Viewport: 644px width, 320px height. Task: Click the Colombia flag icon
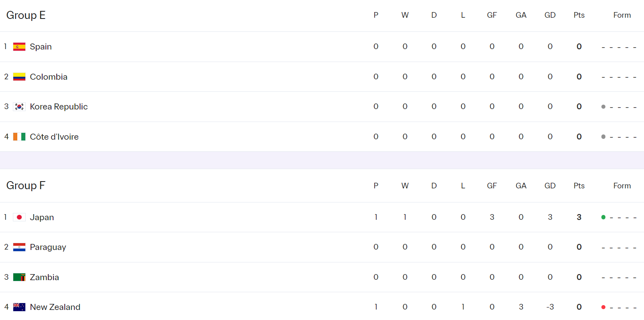click(19, 77)
